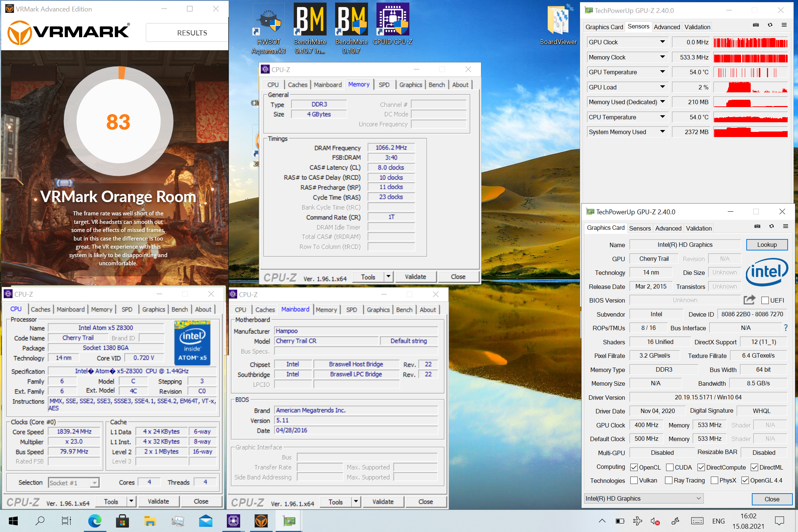Open BoardViewer desktop folder
The image size is (798, 532).
point(558,24)
